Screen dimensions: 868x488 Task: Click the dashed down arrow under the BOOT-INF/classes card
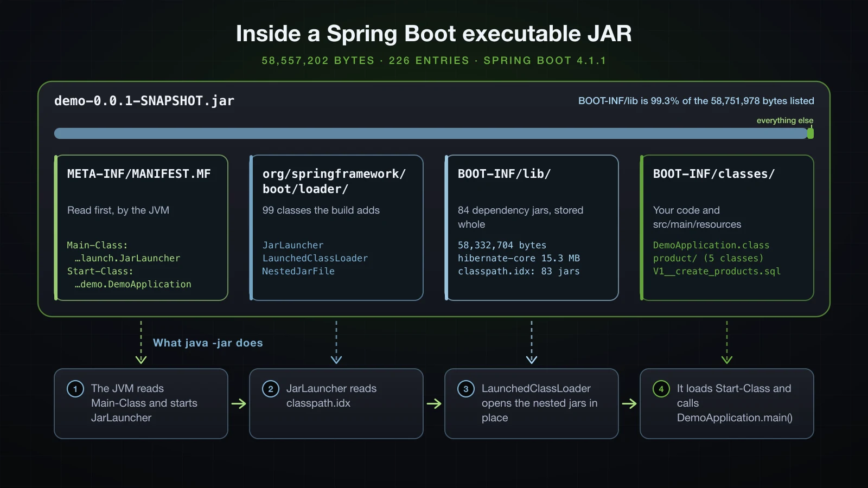pos(727,342)
